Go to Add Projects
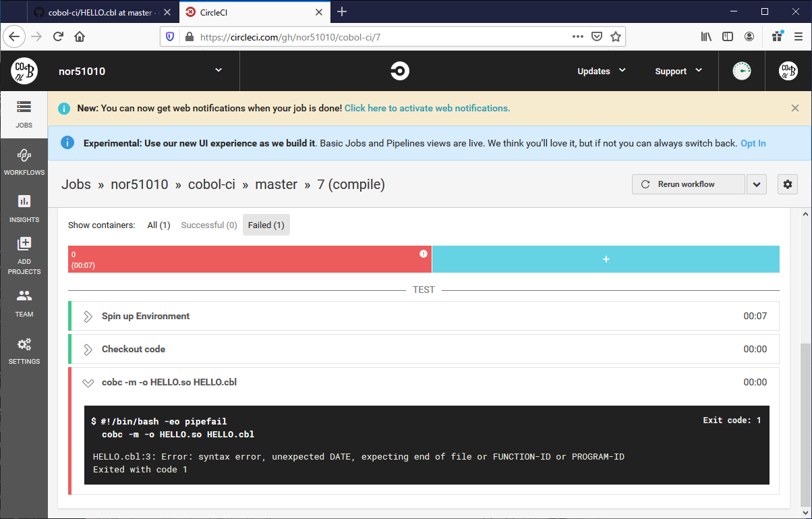Image resolution: width=812 pixels, height=519 pixels. tap(24, 256)
